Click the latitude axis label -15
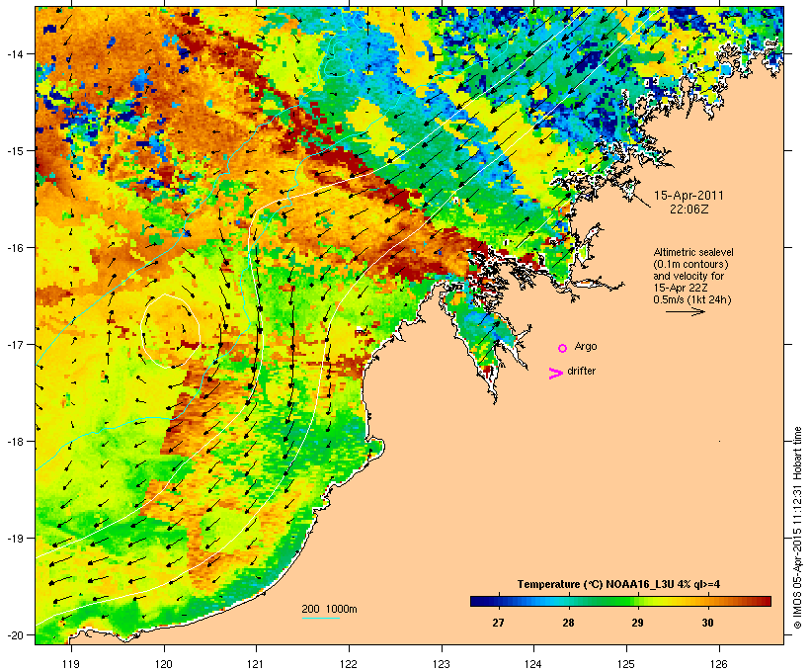The image size is (810, 672). point(14,151)
